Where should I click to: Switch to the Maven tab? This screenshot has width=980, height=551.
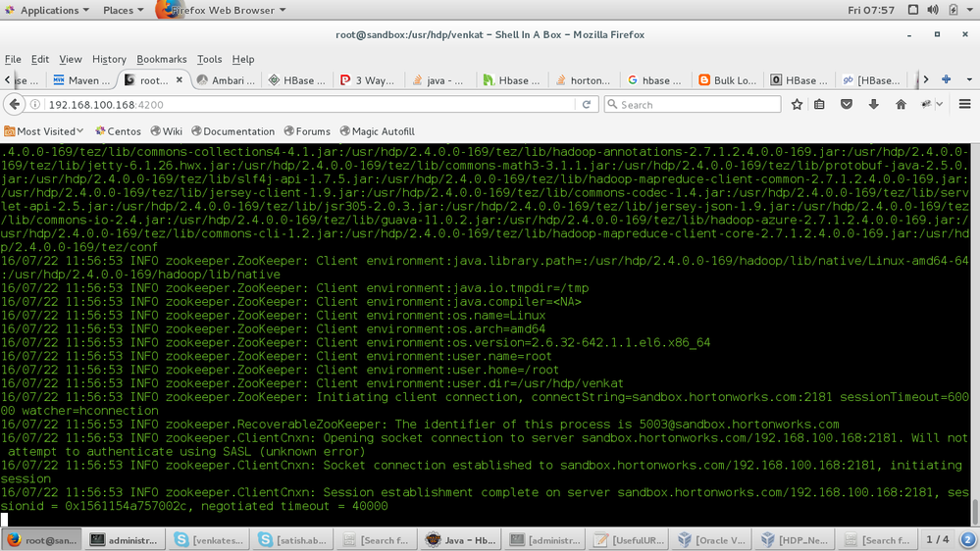[81, 80]
